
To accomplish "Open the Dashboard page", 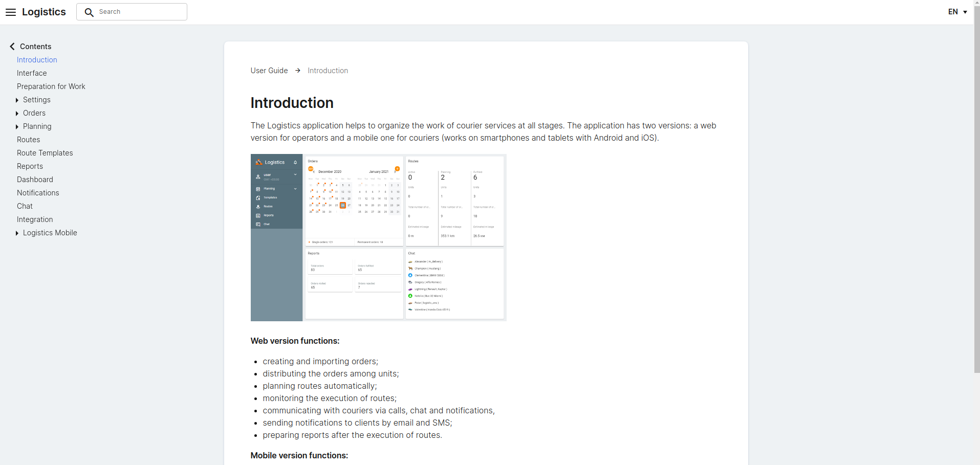I will pyautogui.click(x=35, y=180).
